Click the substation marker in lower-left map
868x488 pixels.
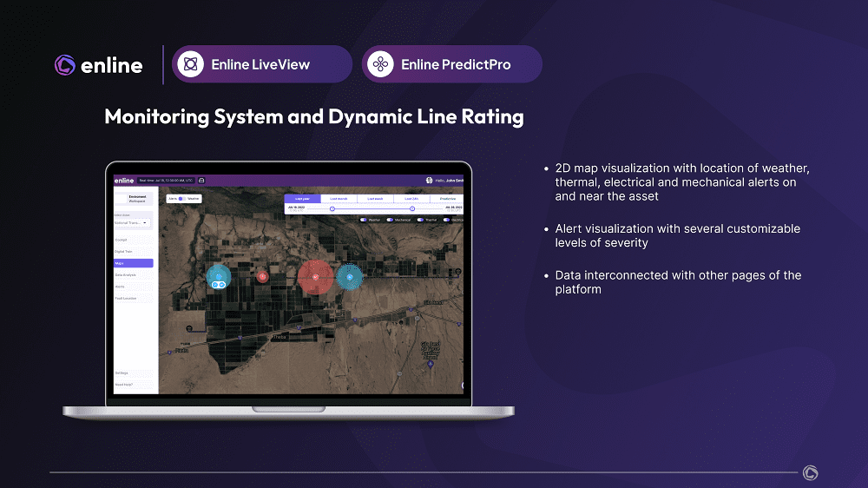click(189, 329)
